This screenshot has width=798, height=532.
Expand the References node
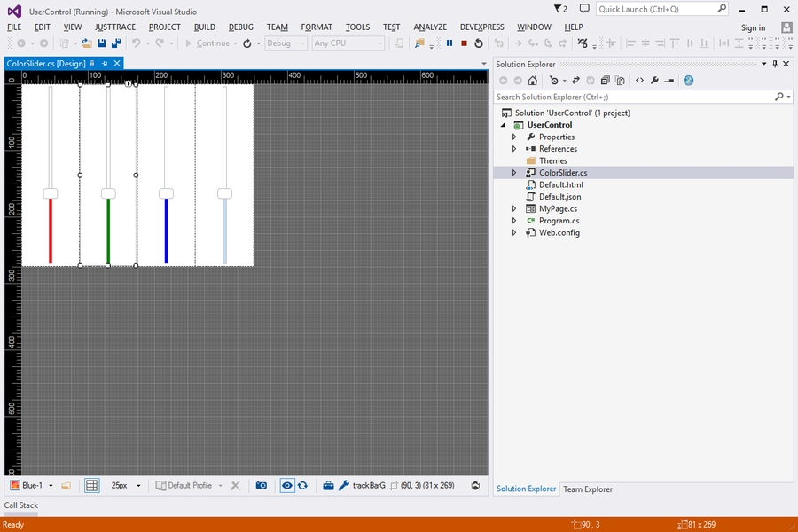click(x=514, y=149)
